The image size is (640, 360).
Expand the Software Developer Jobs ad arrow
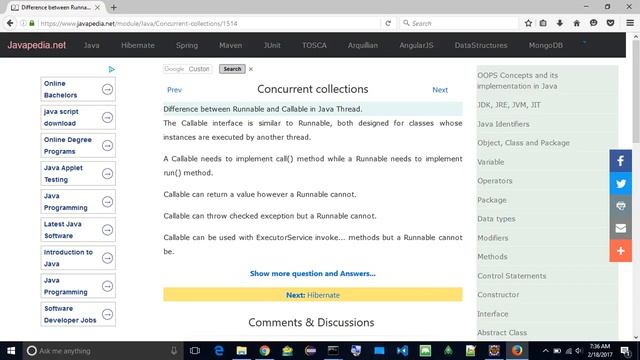tap(107, 314)
